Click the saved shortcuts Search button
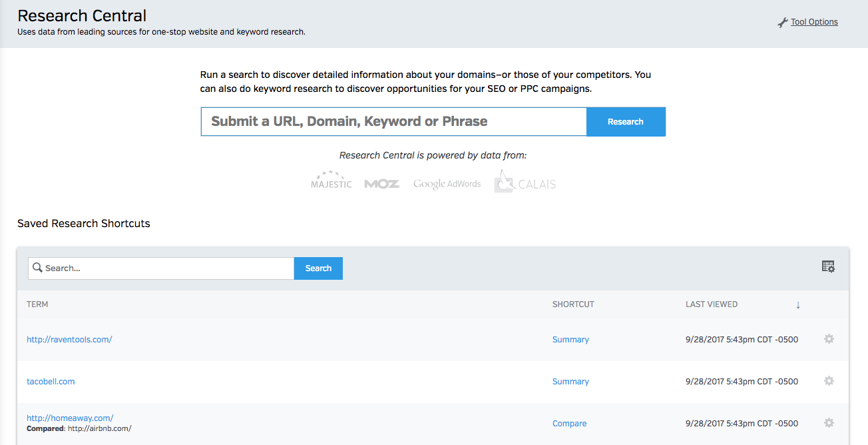The width and height of the screenshot is (868, 445). pos(318,268)
